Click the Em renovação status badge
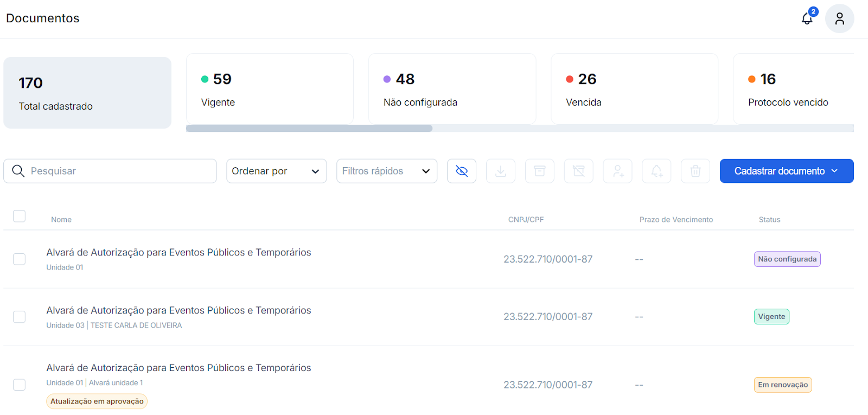Image resolution: width=868 pixels, height=415 pixels. (x=783, y=385)
